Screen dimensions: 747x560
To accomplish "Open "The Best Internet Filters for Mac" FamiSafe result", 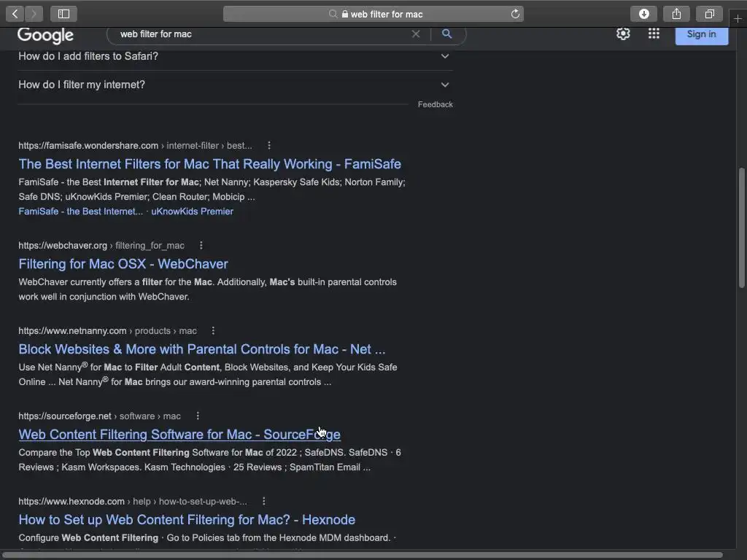I will [209, 164].
